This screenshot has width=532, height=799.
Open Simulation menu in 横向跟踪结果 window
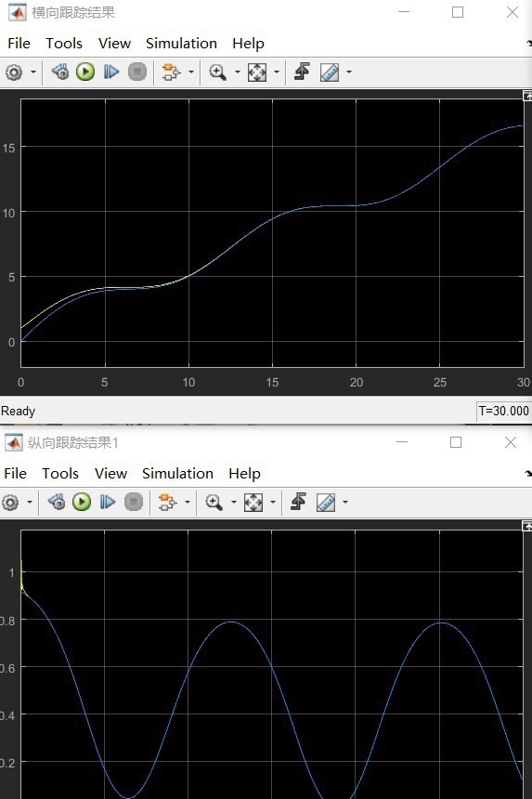pyautogui.click(x=181, y=44)
